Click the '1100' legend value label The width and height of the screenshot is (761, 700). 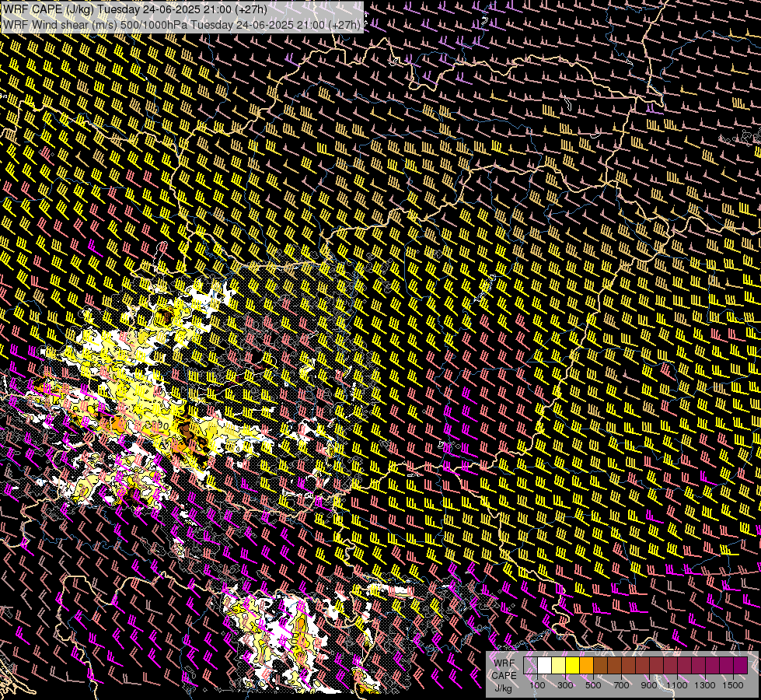[x=676, y=685]
